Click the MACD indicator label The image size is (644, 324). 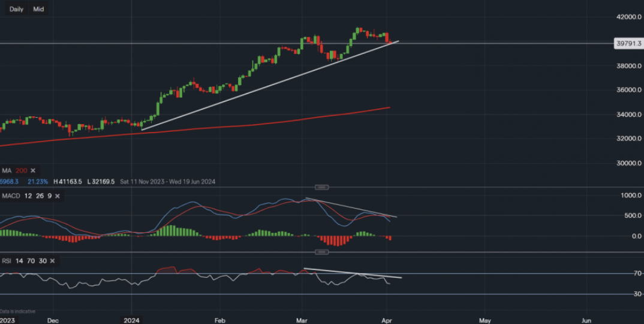[x=10, y=196]
